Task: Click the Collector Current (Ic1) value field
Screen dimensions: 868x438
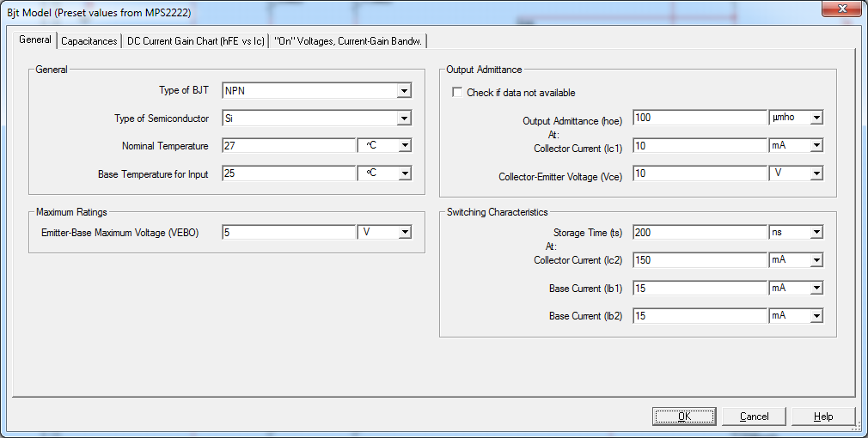Action: click(700, 145)
